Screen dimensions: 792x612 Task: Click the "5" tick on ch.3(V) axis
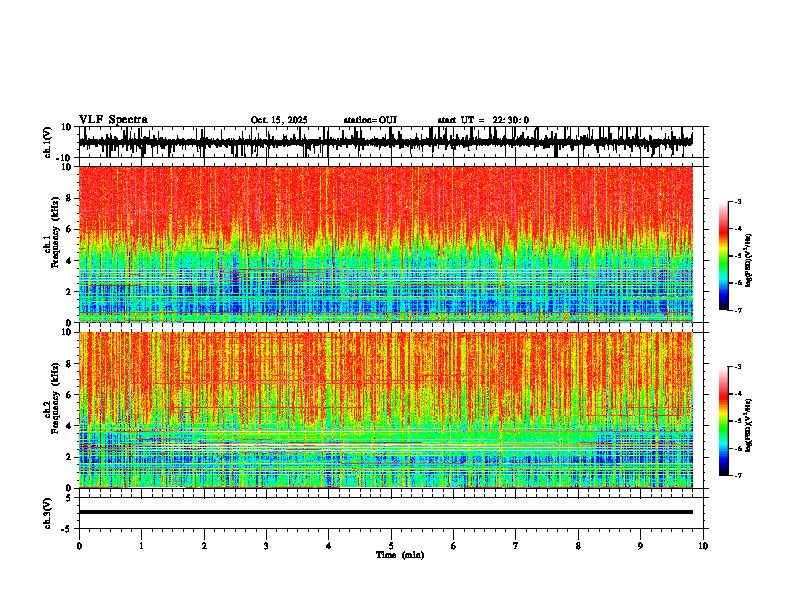(x=69, y=497)
